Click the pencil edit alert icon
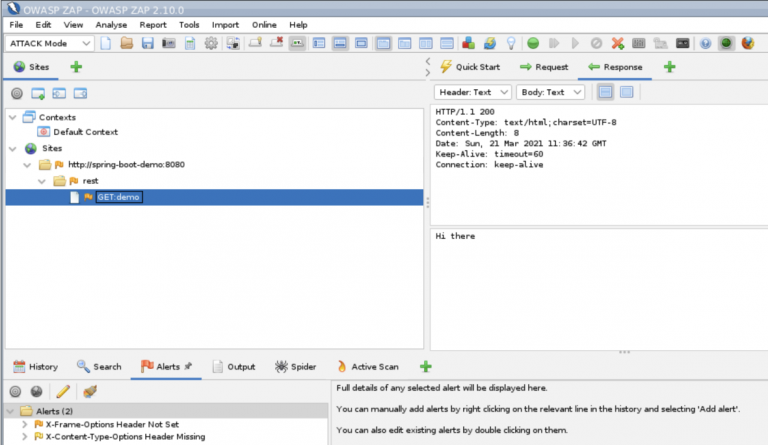 (62, 391)
